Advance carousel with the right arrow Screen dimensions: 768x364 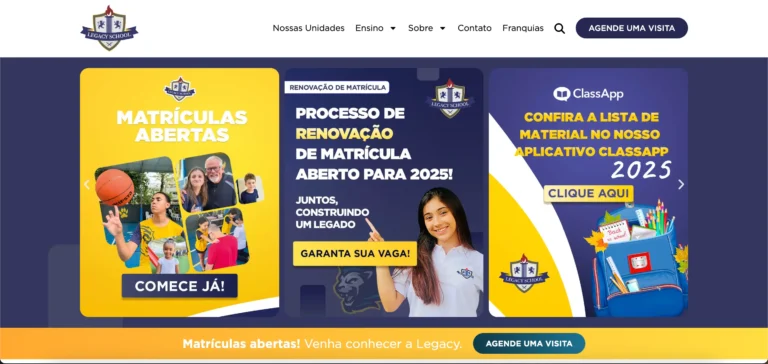(681, 185)
